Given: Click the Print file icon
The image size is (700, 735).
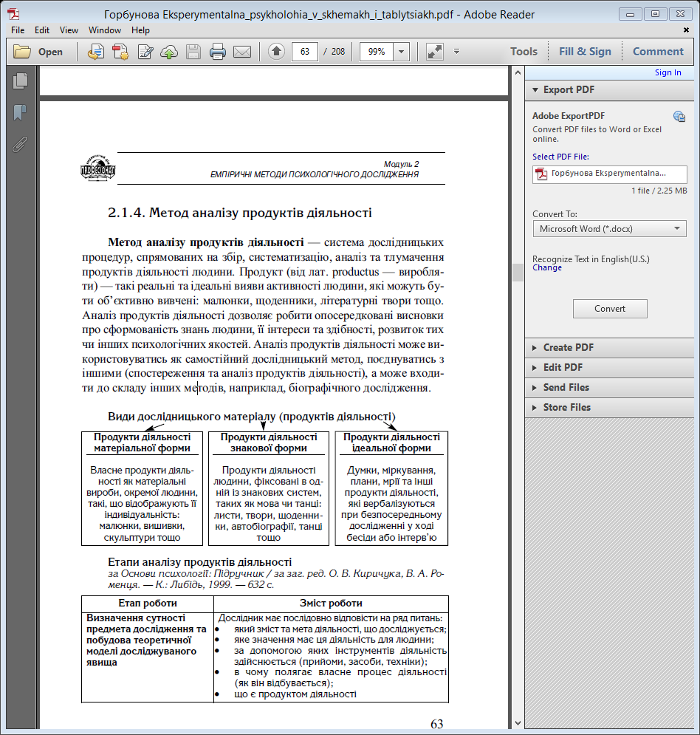Looking at the screenshot, I should point(217,52).
